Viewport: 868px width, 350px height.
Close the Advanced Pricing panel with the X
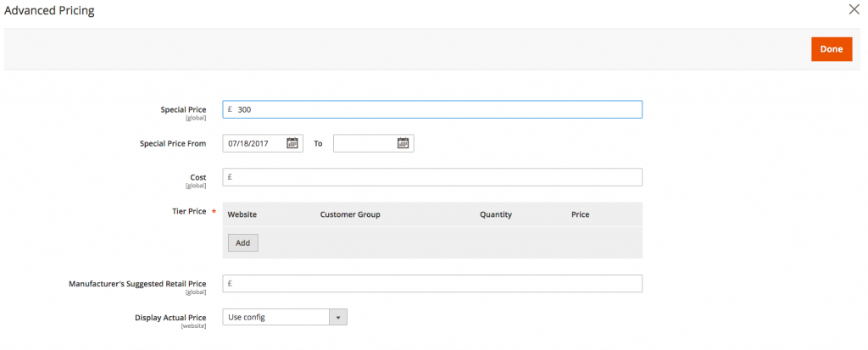point(854,9)
